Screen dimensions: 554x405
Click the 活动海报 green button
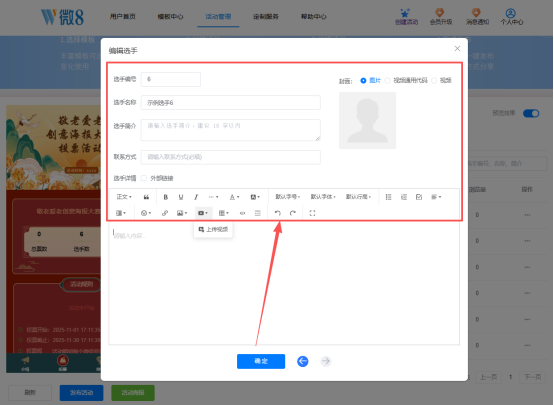(x=133, y=393)
